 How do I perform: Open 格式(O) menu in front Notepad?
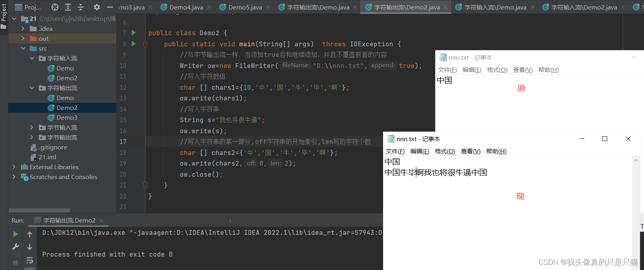click(445, 151)
